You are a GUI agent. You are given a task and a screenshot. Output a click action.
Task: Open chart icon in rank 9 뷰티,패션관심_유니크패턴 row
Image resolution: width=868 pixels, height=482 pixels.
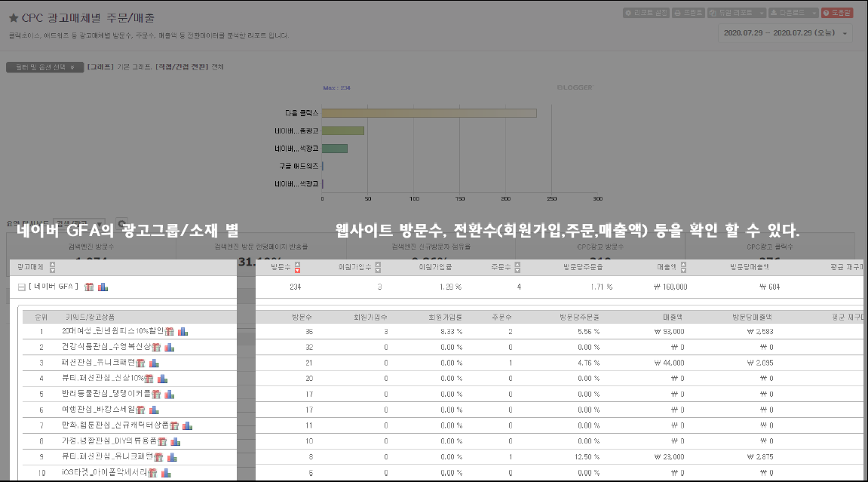(x=172, y=457)
